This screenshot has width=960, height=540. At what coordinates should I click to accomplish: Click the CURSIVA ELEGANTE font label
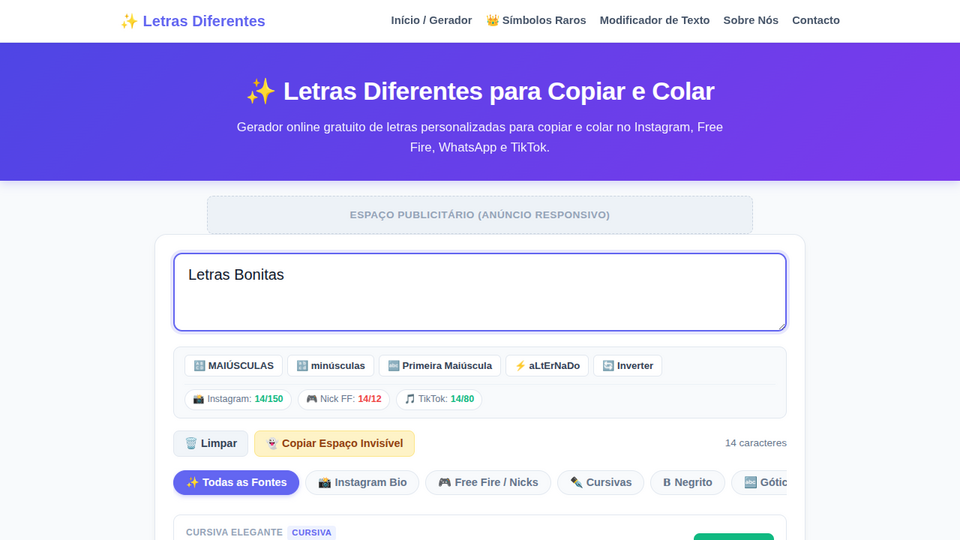tap(234, 533)
